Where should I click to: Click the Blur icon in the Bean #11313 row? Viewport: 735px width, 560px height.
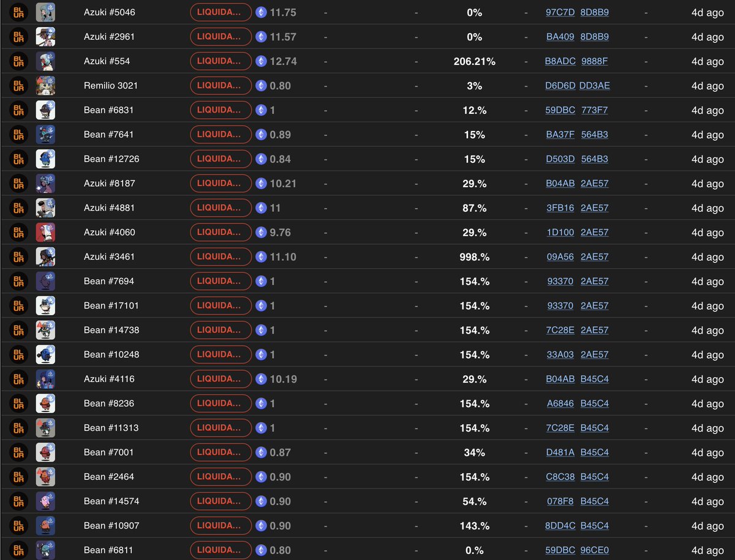pyautogui.click(x=18, y=428)
